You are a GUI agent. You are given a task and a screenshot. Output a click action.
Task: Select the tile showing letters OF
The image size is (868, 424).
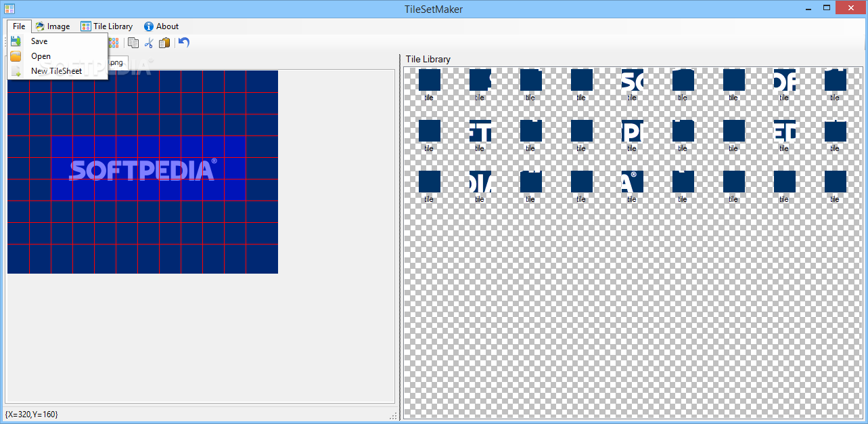pyautogui.click(x=784, y=80)
